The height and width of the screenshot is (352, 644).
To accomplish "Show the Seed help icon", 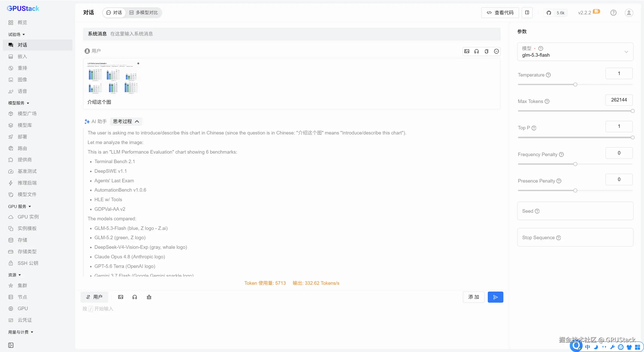I will tap(537, 211).
